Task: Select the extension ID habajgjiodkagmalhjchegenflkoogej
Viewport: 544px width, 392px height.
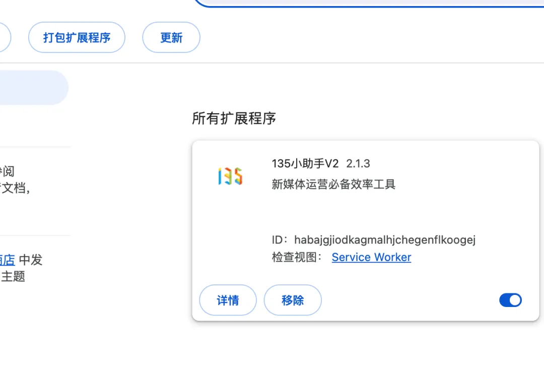Action: click(x=385, y=240)
